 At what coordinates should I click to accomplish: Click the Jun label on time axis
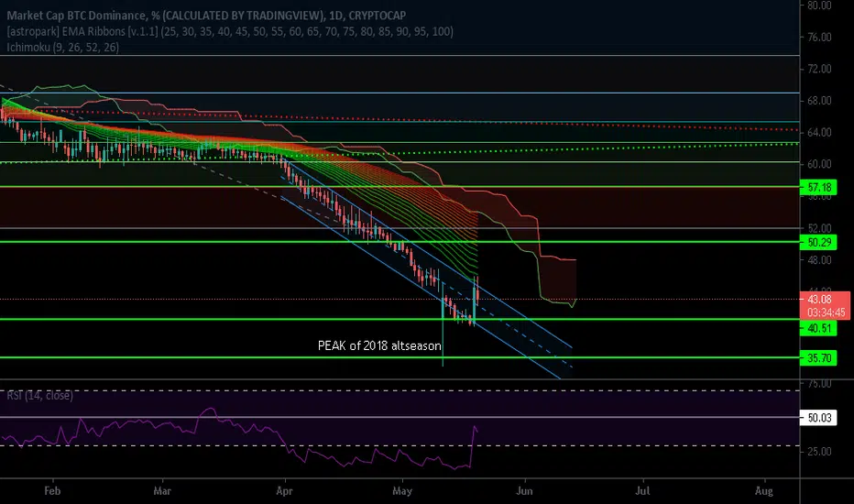[x=524, y=491]
